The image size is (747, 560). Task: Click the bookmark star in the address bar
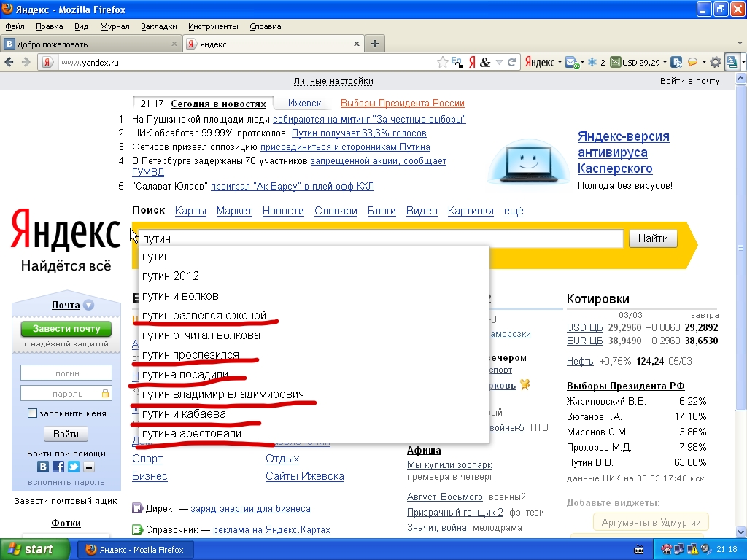pyautogui.click(x=443, y=63)
